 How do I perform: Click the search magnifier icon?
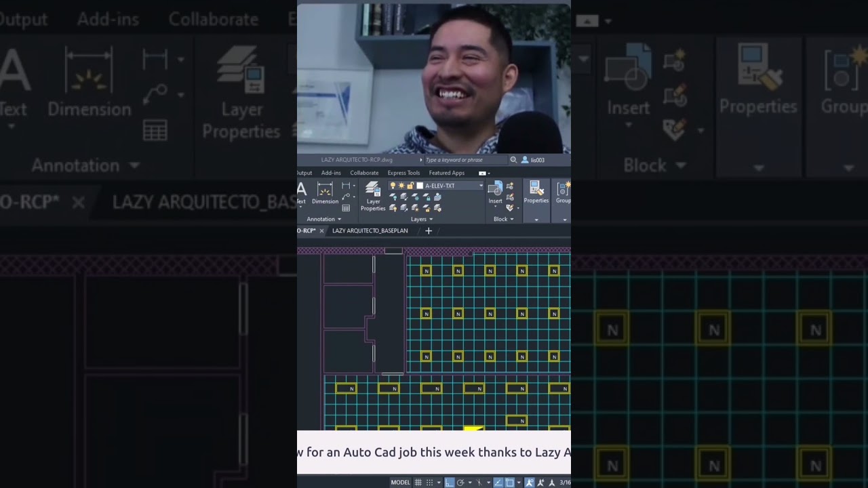tap(513, 160)
